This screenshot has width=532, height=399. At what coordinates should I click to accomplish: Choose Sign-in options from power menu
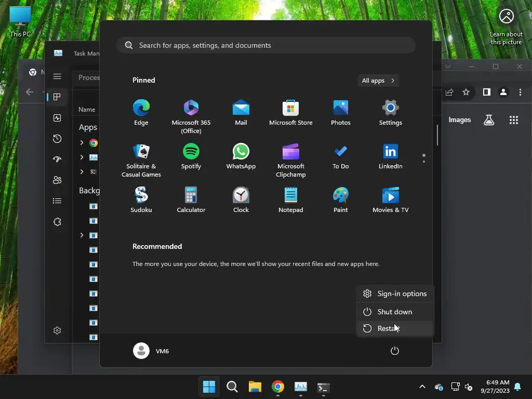coord(395,294)
